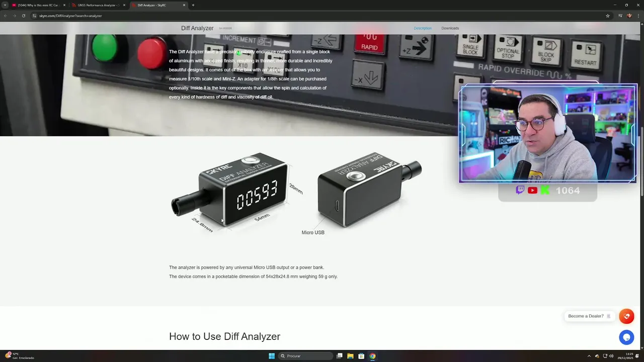Select the Description page tab

423,28
